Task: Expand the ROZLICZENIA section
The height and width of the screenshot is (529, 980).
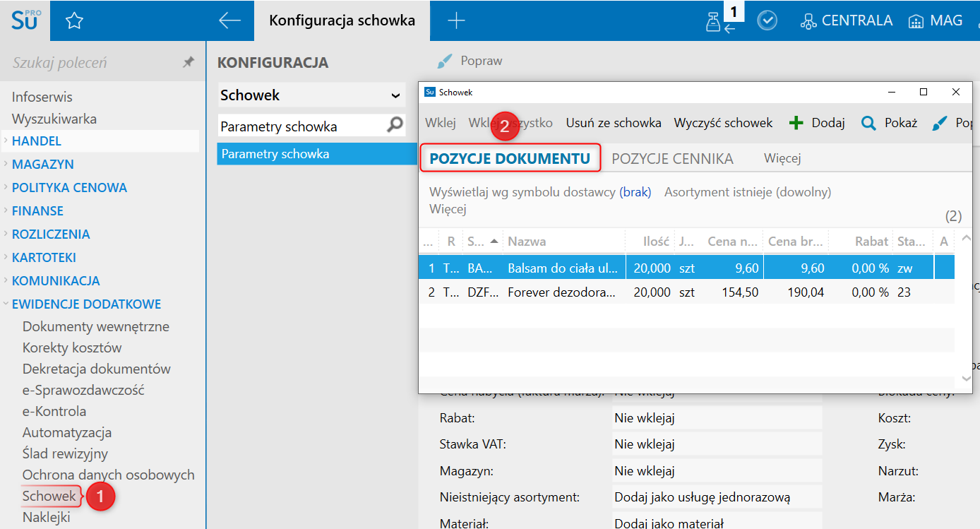Action: (x=6, y=234)
